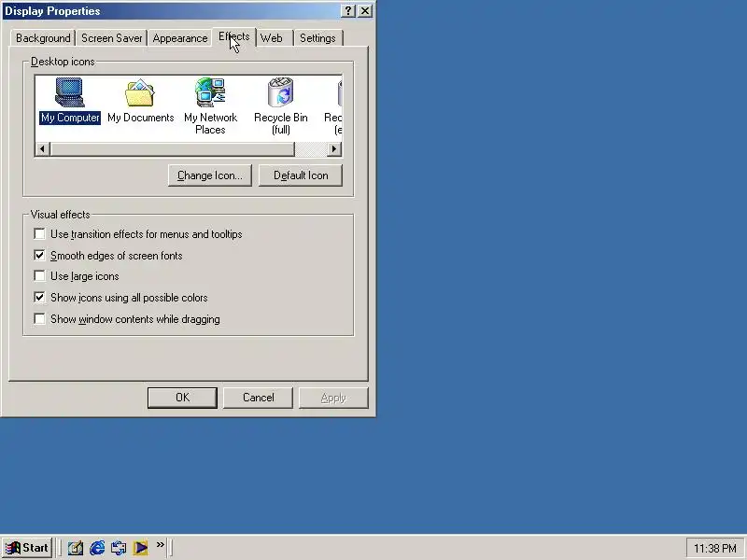
Task: Click the Default Icon button
Action: pos(301,175)
